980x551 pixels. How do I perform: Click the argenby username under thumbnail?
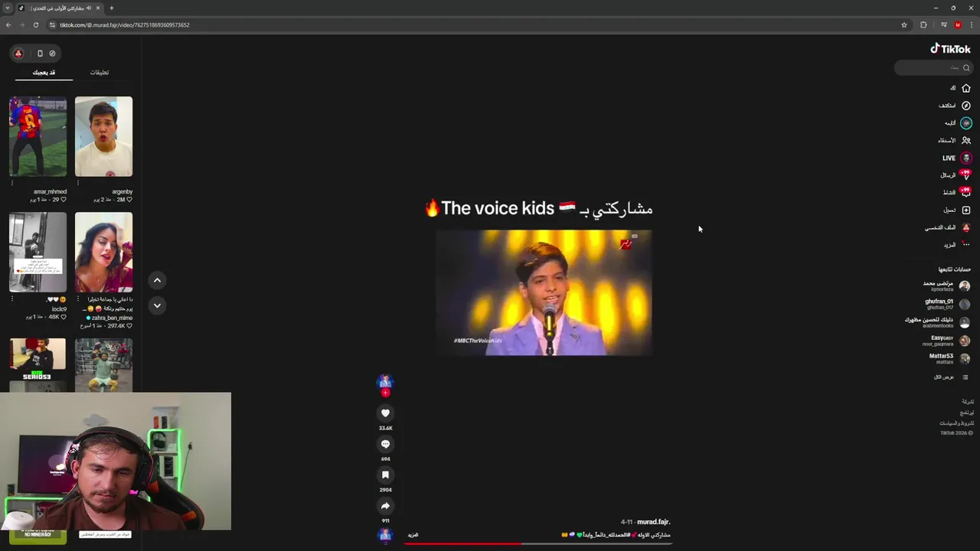[x=122, y=191]
